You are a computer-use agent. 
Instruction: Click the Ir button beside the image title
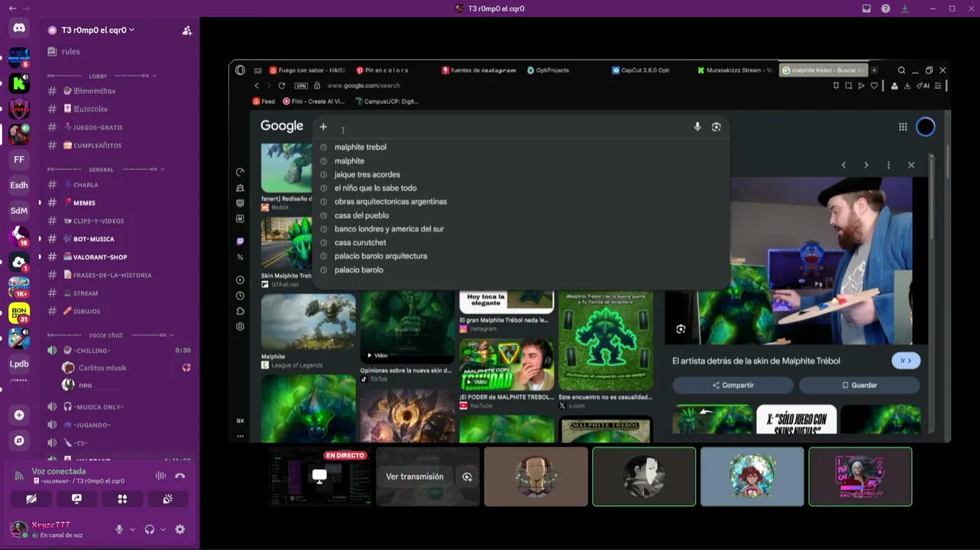coord(906,361)
